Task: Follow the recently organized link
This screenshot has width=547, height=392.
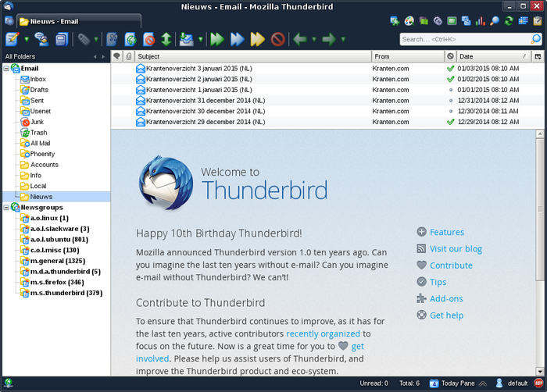Action: (x=323, y=333)
